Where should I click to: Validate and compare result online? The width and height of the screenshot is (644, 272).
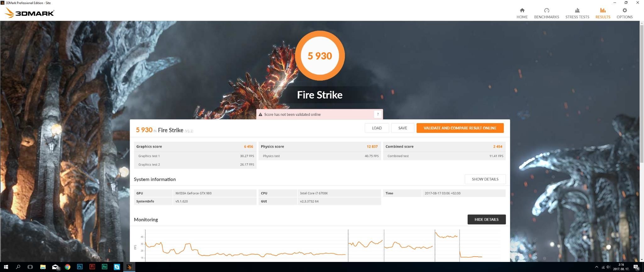pos(460,128)
